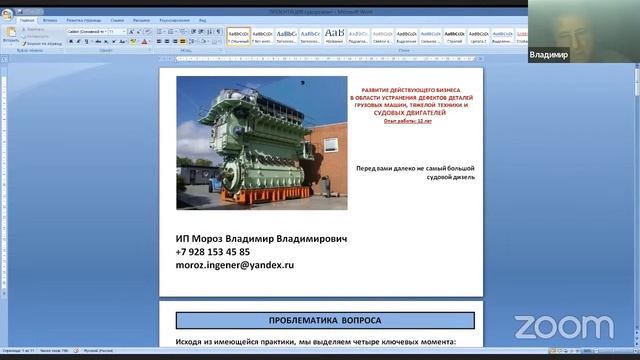Open the paragraph borders button
Image resolution: width=640 pixels, height=360 pixels.
pos(215,42)
